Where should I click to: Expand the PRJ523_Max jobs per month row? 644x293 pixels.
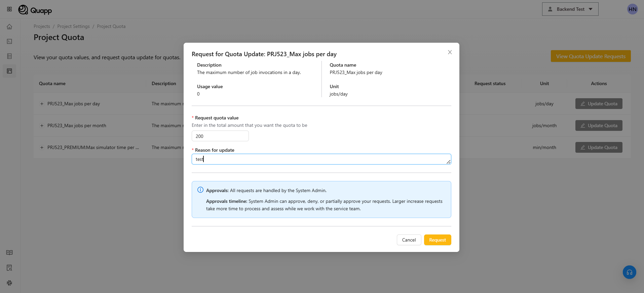[42, 125]
